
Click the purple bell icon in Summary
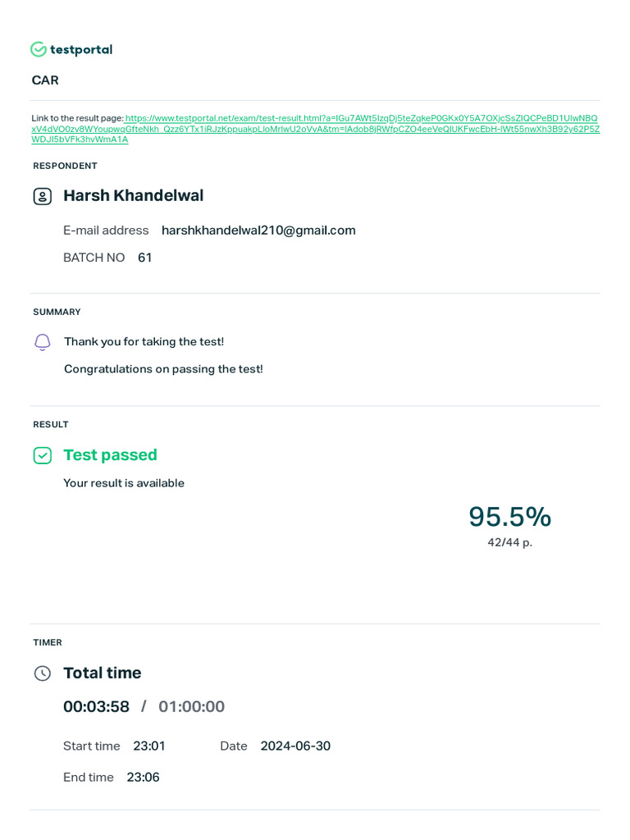click(43, 342)
